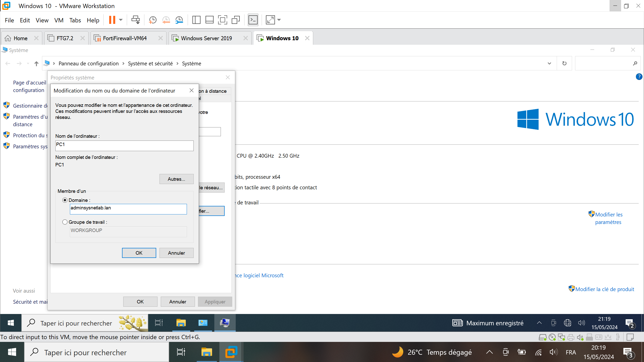Click the host search box
Image resolution: width=644 pixels, height=362 pixels.
[97, 352]
